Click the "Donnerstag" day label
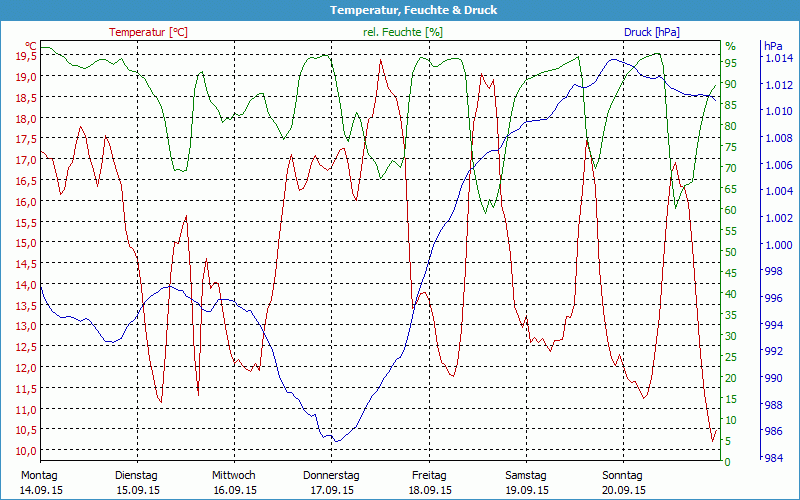This screenshot has height=500, width=800. point(331,476)
